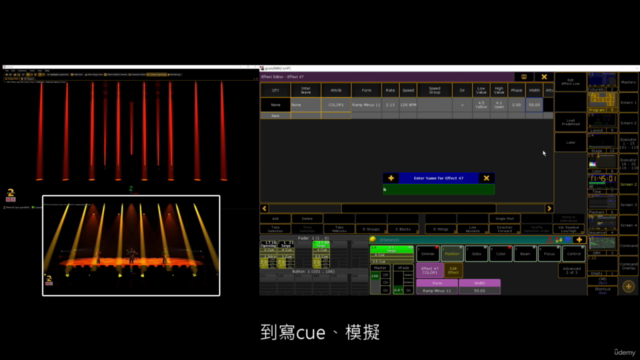Select the Position preset type tab

click(x=452, y=253)
